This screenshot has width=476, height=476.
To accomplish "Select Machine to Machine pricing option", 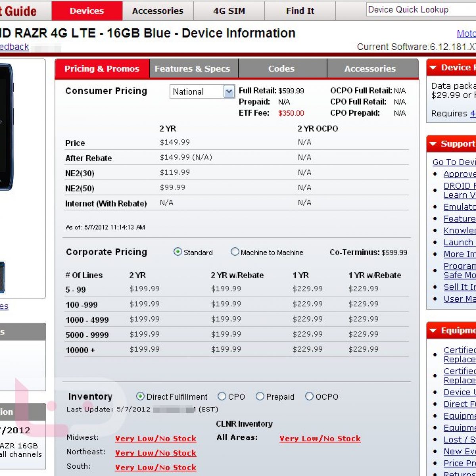I will [235, 252].
